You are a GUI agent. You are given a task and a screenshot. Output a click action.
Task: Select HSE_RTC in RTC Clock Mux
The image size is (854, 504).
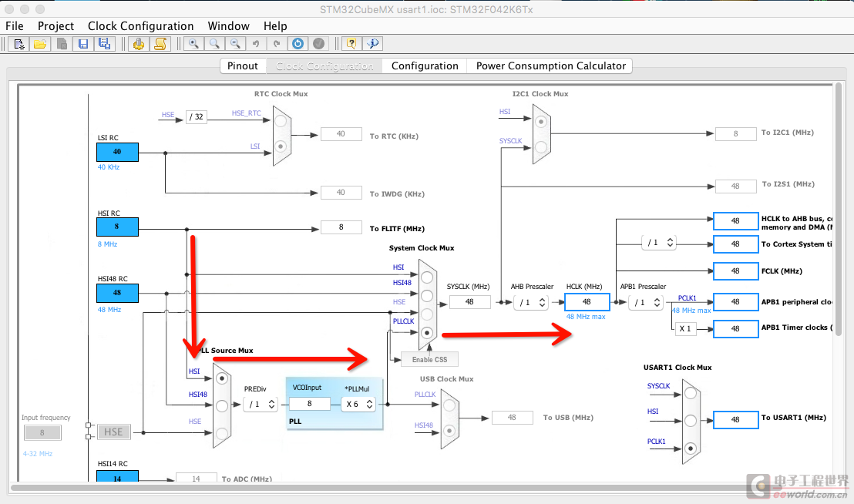[281, 121]
